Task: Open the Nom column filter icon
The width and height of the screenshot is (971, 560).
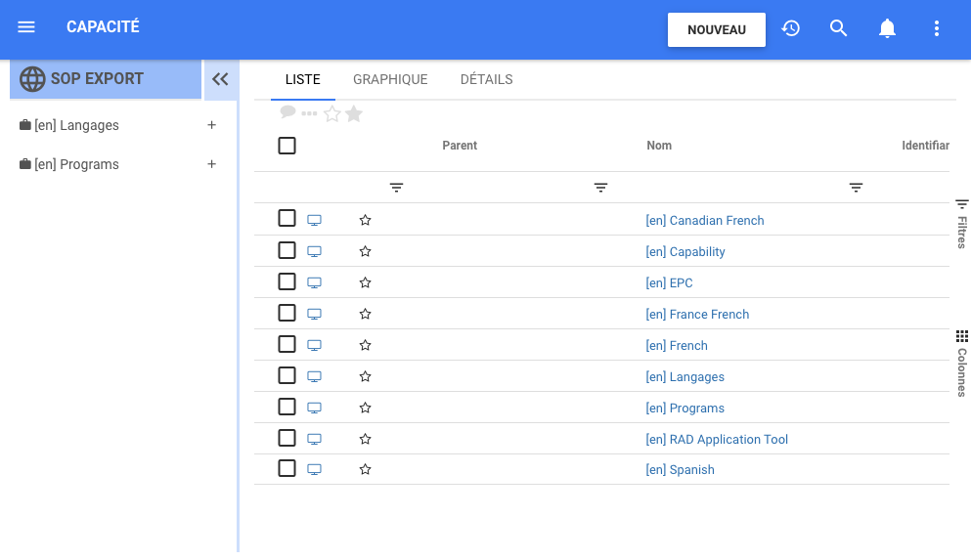Action: (600, 188)
